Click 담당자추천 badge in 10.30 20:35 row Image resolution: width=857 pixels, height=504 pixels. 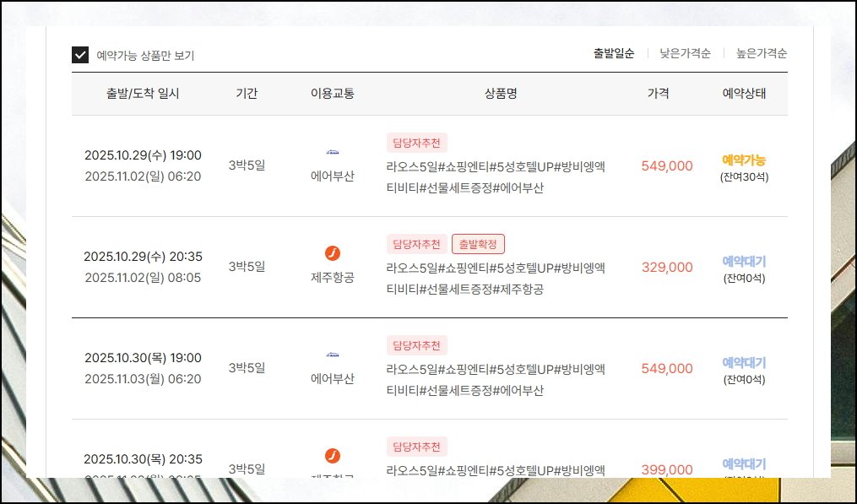(x=416, y=447)
